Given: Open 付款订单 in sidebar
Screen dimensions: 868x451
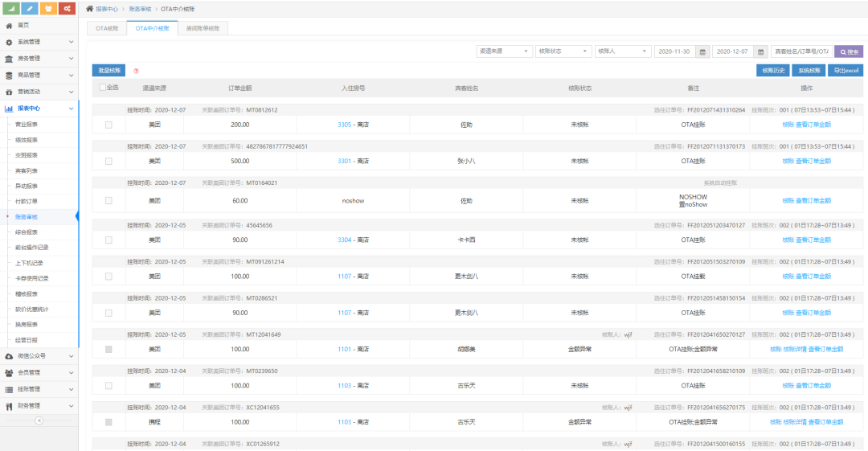Looking at the screenshot, I should pyautogui.click(x=26, y=202).
